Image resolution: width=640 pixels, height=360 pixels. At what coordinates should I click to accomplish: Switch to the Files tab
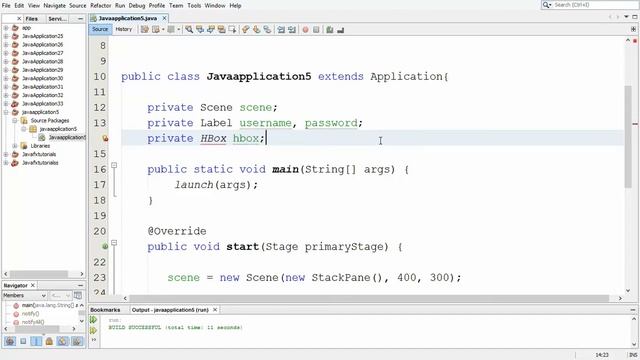(x=31, y=19)
